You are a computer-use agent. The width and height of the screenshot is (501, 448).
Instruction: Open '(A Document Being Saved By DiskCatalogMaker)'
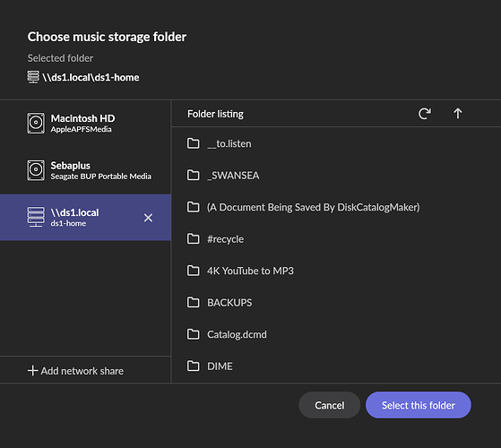[x=314, y=207]
